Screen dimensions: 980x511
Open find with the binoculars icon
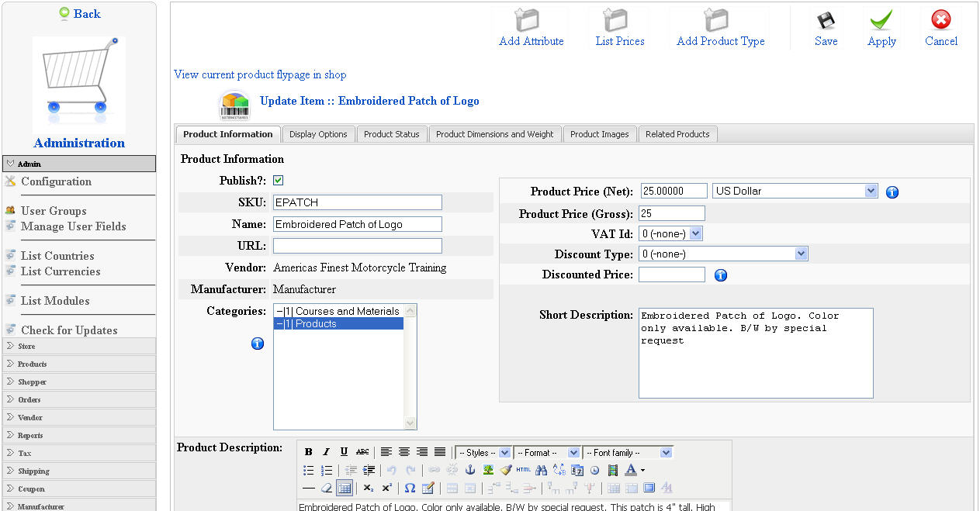coord(541,470)
